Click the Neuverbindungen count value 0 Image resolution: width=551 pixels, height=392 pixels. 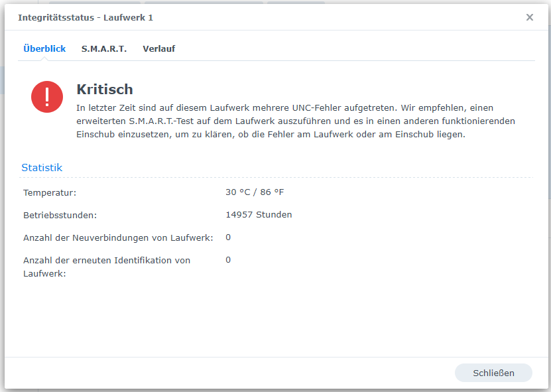[x=228, y=237]
